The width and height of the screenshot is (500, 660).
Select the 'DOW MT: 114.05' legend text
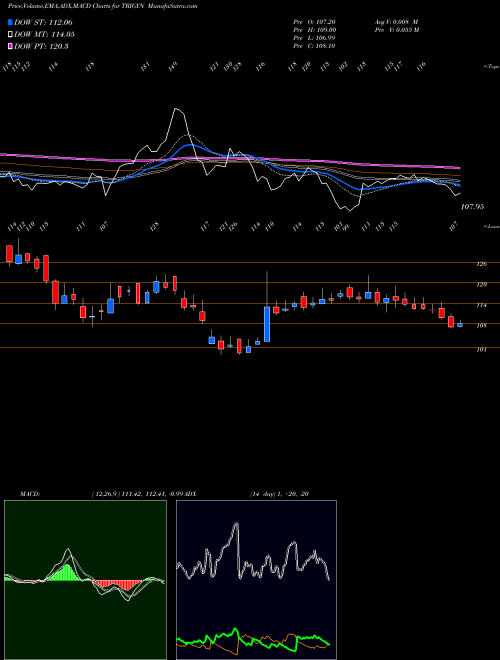point(44,35)
